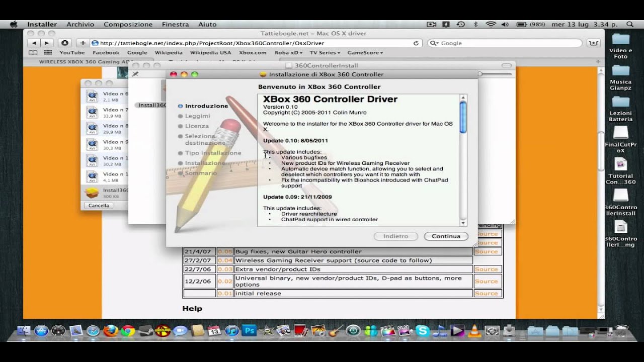Click the battery 98% indicator
Image resolution: width=644 pixels, height=362 pixels.
pos(531,24)
